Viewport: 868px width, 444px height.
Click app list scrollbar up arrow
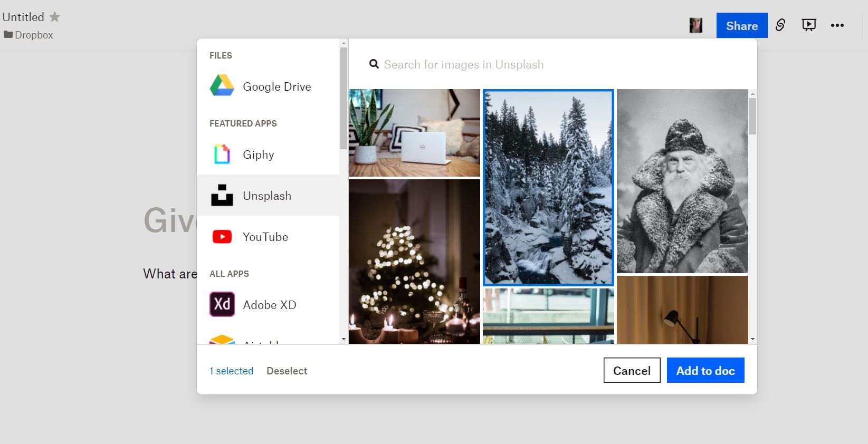click(x=344, y=43)
